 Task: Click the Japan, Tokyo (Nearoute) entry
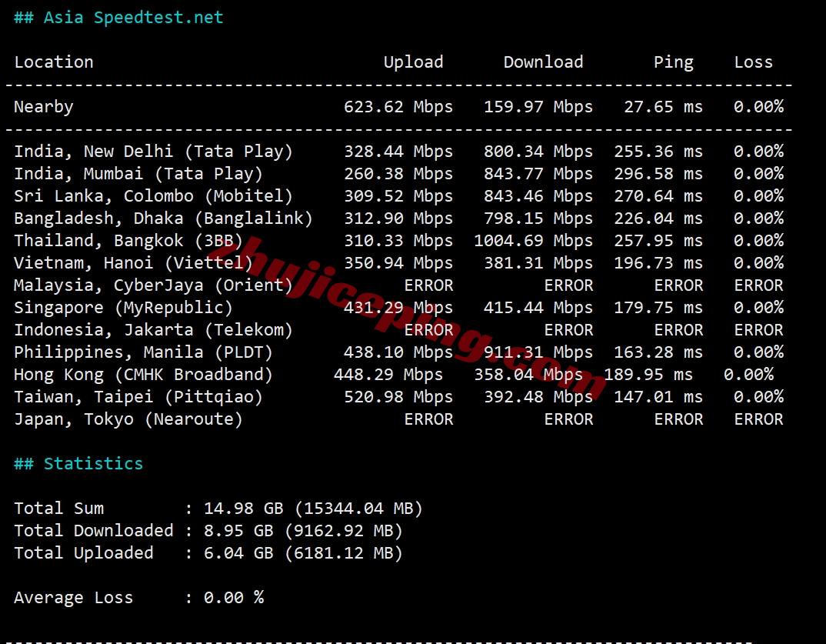(128, 419)
